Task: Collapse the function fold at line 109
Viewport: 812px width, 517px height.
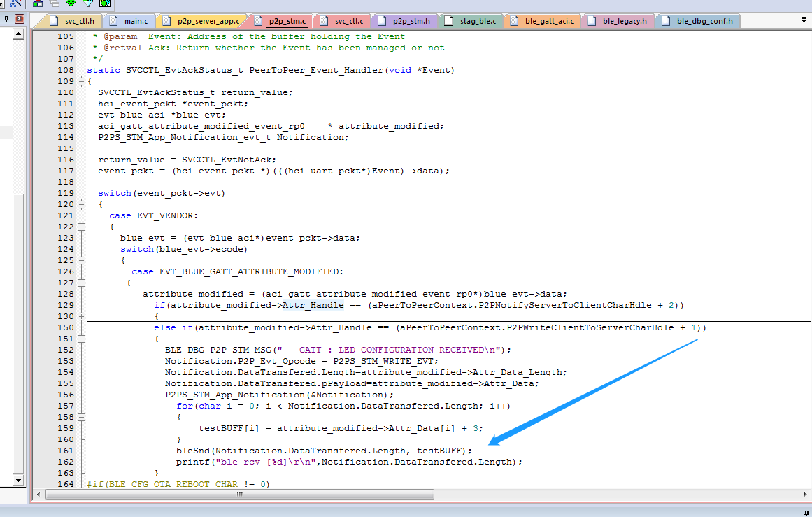Action: tap(81, 81)
